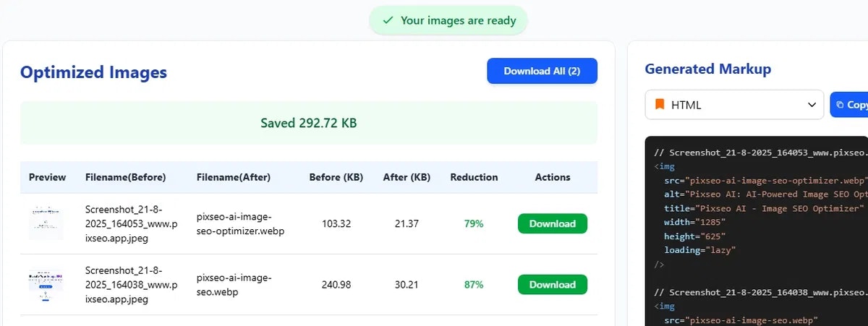Click the filename Screenshot_21-8-2025_164038_www.pixseo.app.jpeg
Image resolution: width=868 pixels, height=326 pixels.
point(130,285)
